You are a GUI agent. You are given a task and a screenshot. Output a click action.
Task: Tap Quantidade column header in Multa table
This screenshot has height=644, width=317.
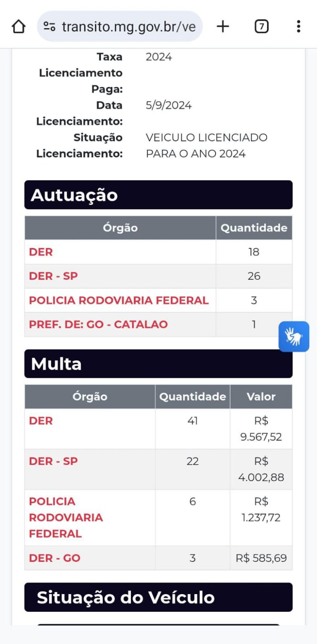[x=192, y=397]
